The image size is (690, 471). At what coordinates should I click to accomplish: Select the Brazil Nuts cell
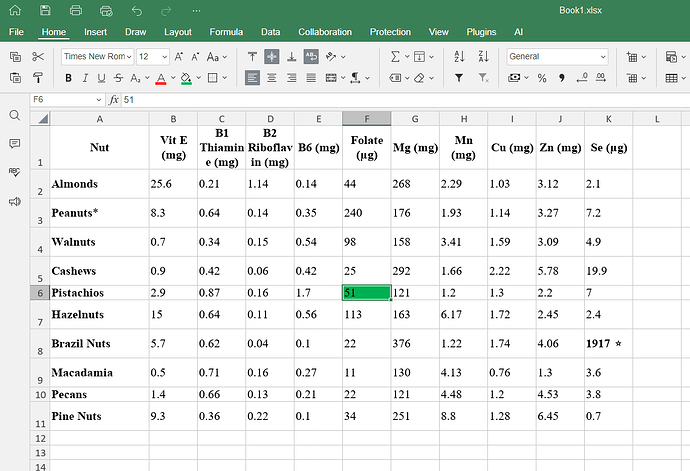(99, 343)
